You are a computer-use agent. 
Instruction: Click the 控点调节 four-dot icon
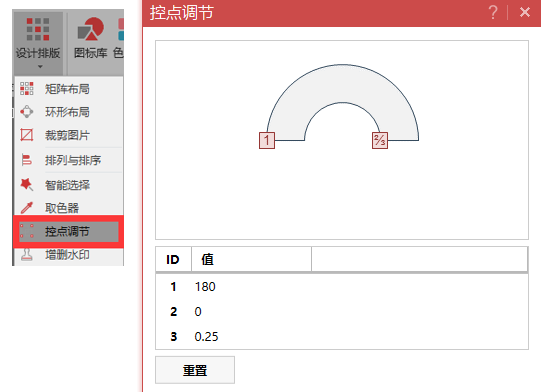click(x=27, y=231)
